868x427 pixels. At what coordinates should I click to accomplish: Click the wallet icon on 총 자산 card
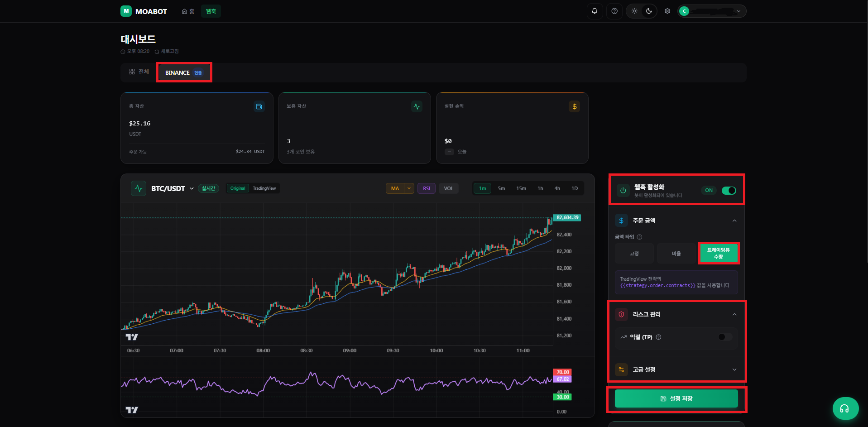point(259,106)
